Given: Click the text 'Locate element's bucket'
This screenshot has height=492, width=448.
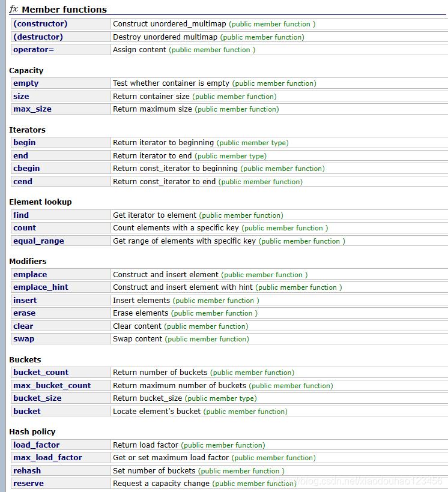Looking at the screenshot, I should pos(157,412).
